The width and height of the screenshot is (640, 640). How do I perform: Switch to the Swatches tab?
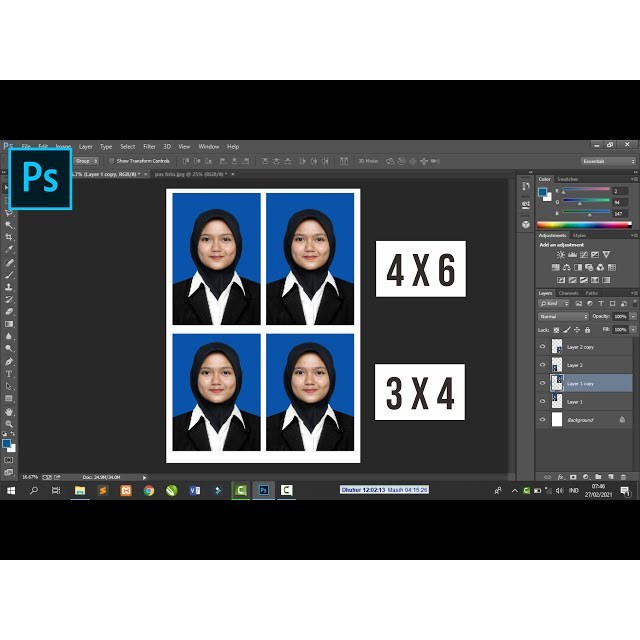coord(567,179)
